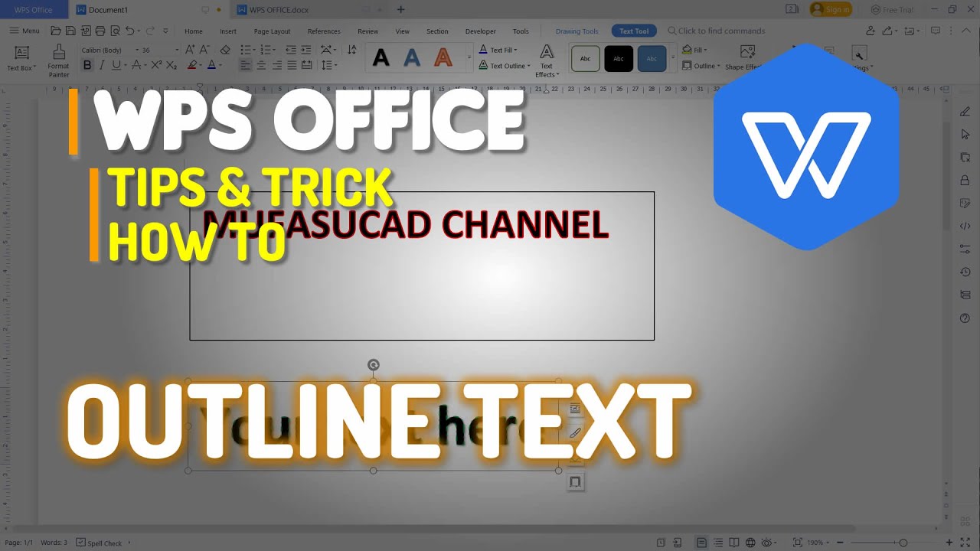The height and width of the screenshot is (551, 980).
Task: Click the numbered list icon
Action: click(266, 50)
